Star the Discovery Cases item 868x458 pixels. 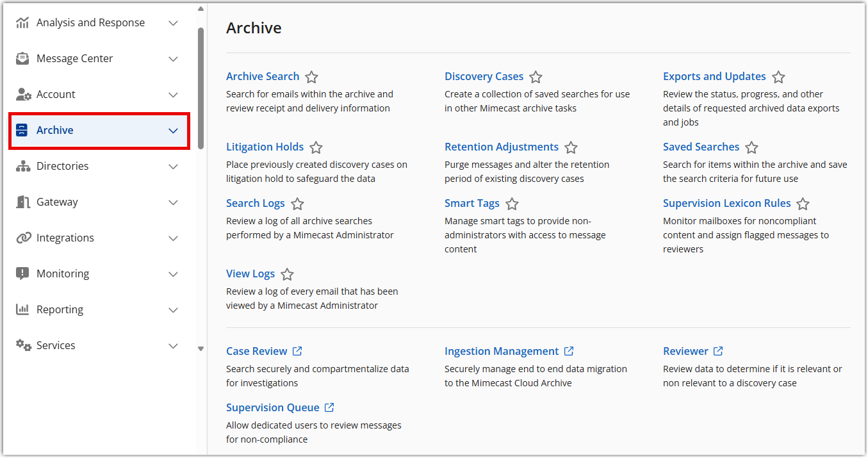pos(536,78)
